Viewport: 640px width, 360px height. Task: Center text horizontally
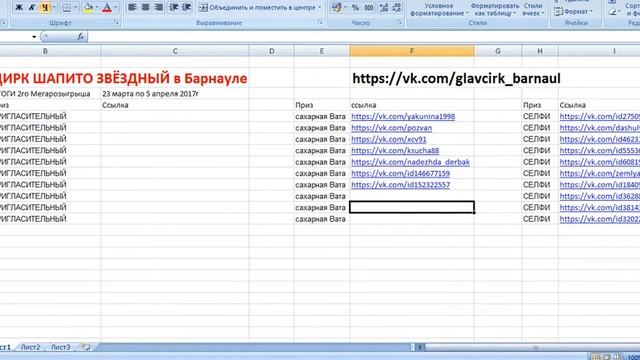145,7
